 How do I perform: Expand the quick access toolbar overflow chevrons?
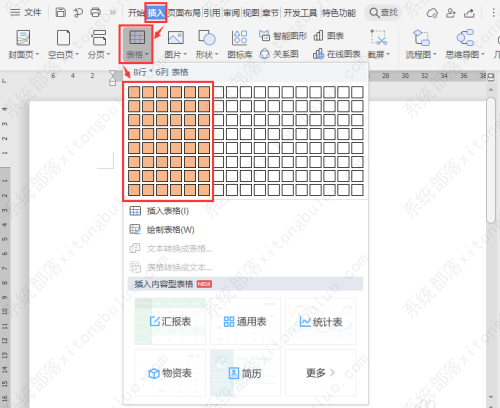pos(113,13)
